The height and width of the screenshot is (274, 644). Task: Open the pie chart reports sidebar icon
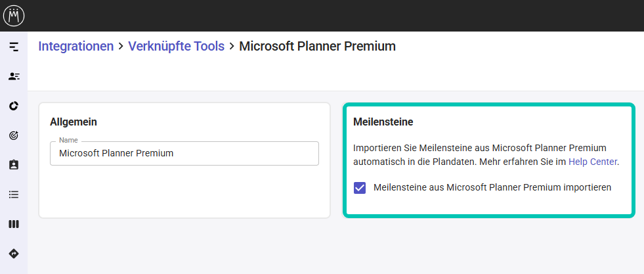(14, 106)
